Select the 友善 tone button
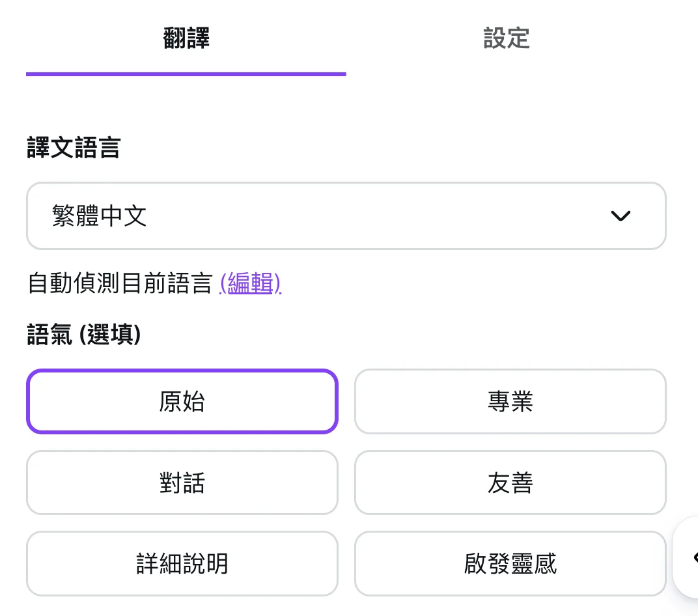Image resolution: width=698 pixels, height=616 pixels. coord(510,483)
